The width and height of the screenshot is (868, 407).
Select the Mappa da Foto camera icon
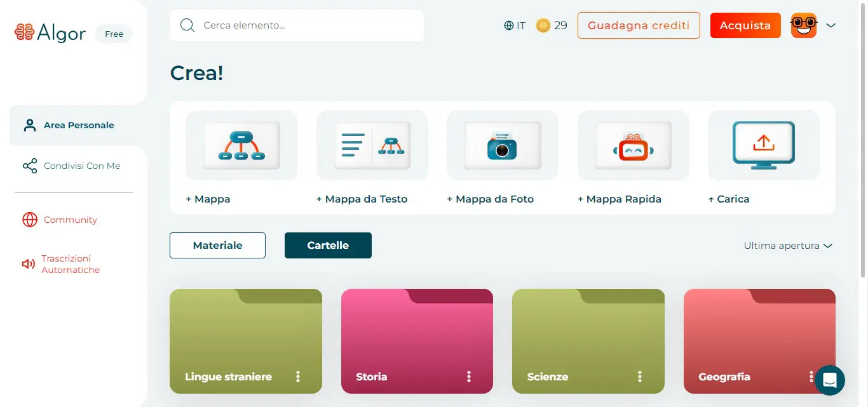pos(502,145)
